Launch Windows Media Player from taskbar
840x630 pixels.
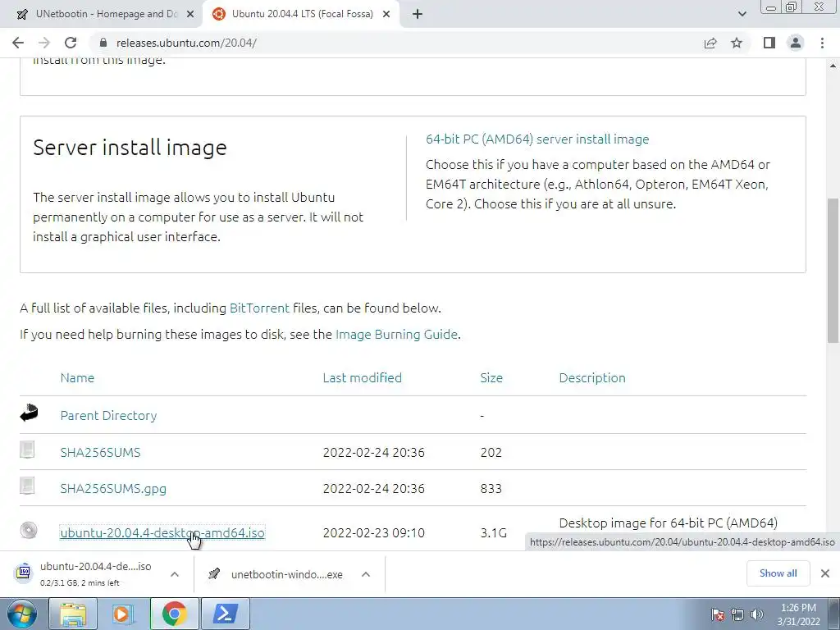(x=122, y=614)
